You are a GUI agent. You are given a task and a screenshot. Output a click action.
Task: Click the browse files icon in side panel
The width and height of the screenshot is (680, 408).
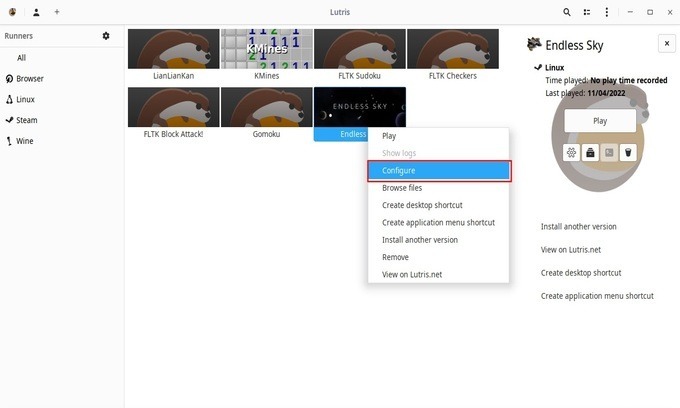pos(590,153)
